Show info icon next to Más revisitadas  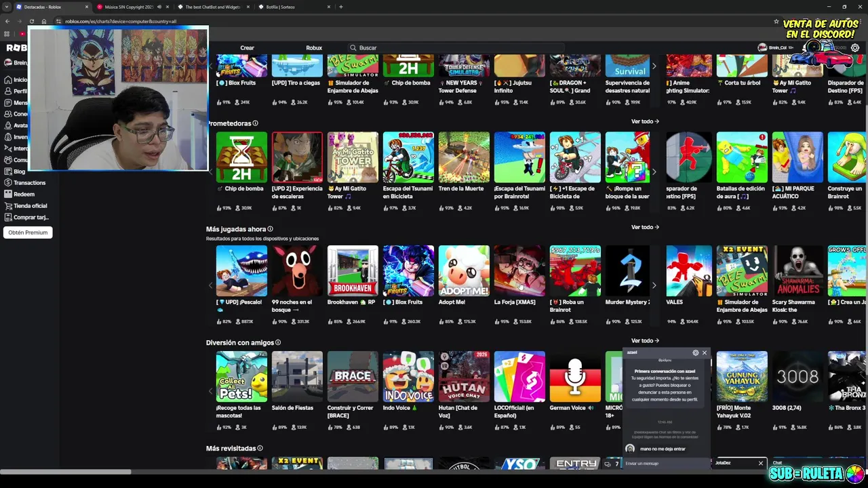coord(260,448)
